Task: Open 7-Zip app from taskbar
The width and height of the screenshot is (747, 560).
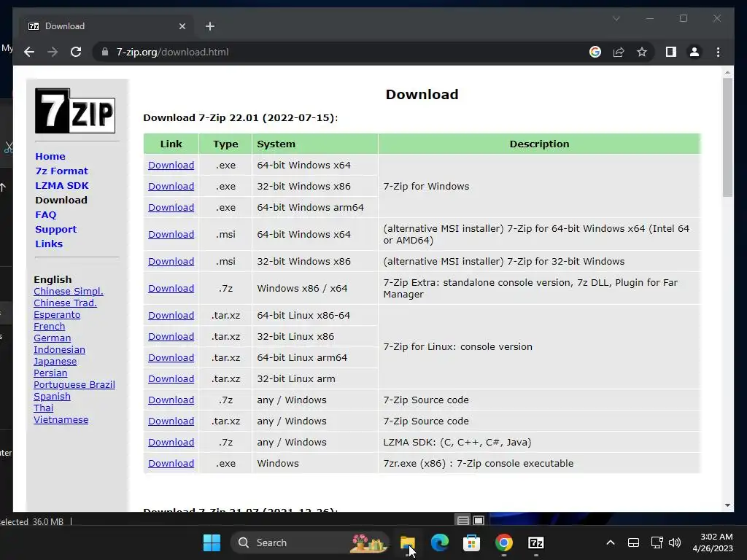Action: tap(536, 542)
